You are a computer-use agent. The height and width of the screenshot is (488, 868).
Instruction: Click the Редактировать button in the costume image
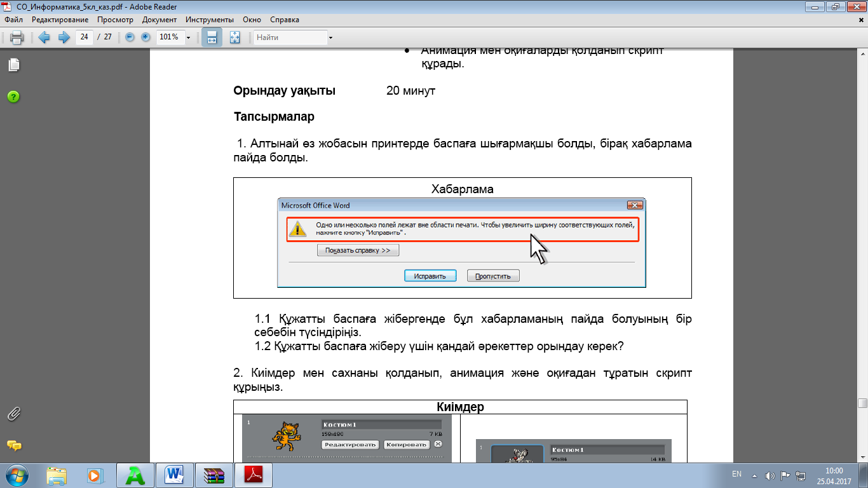click(x=350, y=445)
